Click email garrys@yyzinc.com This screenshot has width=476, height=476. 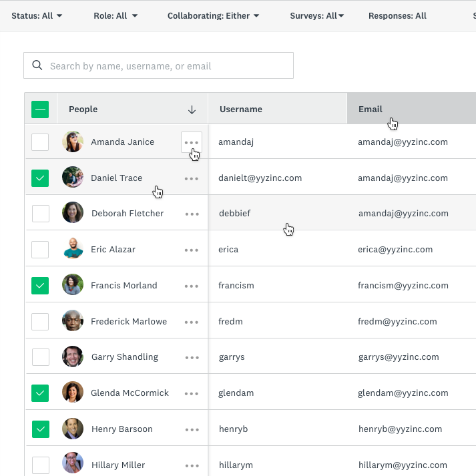click(x=399, y=357)
